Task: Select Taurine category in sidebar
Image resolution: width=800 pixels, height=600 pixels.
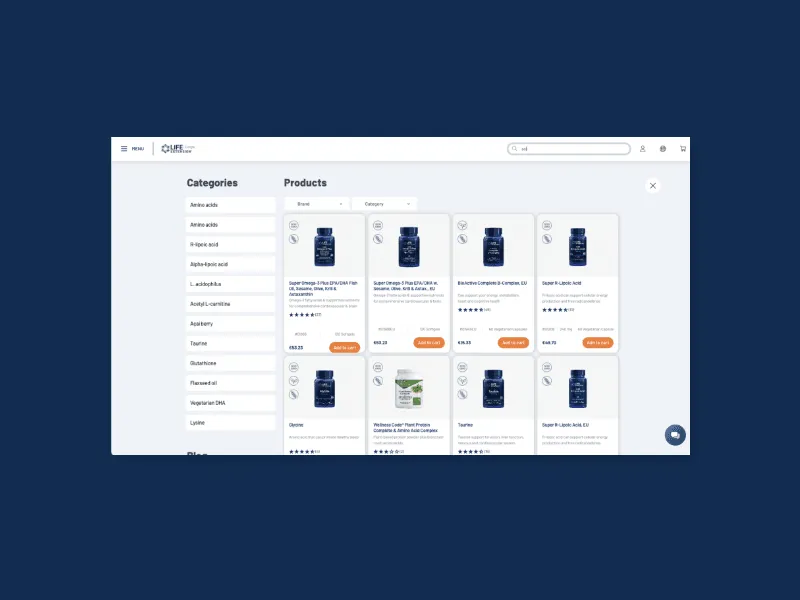Action: [231, 344]
